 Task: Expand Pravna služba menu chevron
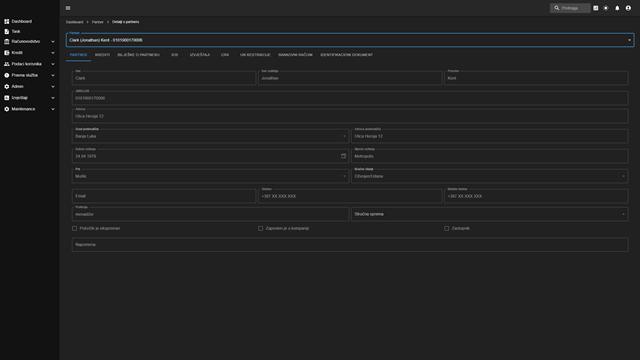[53, 76]
